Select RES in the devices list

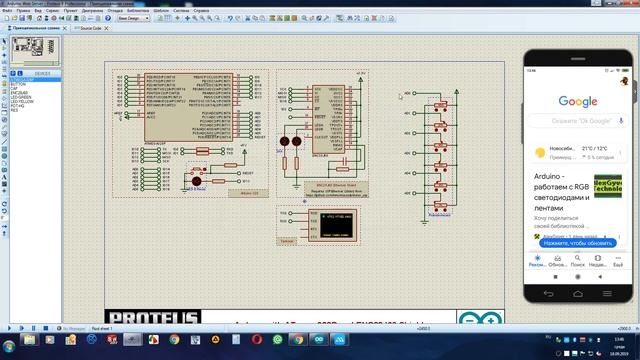click(x=14, y=110)
